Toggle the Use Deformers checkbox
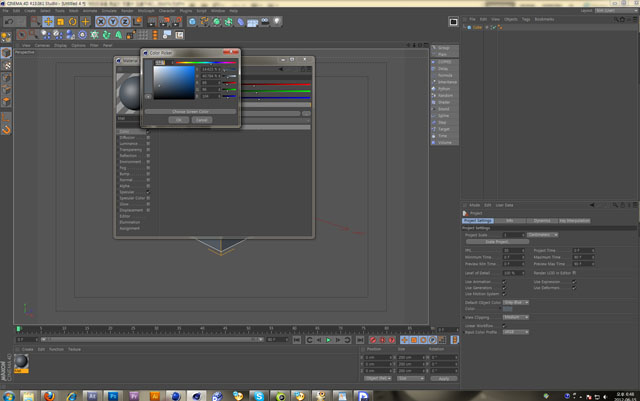The image size is (640, 401). (x=574, y=288)
